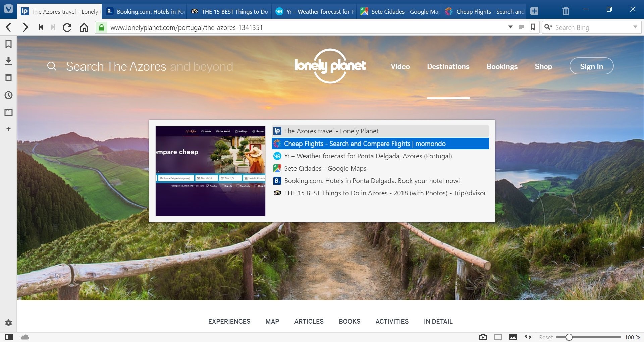Viewport: 644px width, 342px height.
Task: Select The Azores travel in tab cycler
Action: click(x=380, y=131)
